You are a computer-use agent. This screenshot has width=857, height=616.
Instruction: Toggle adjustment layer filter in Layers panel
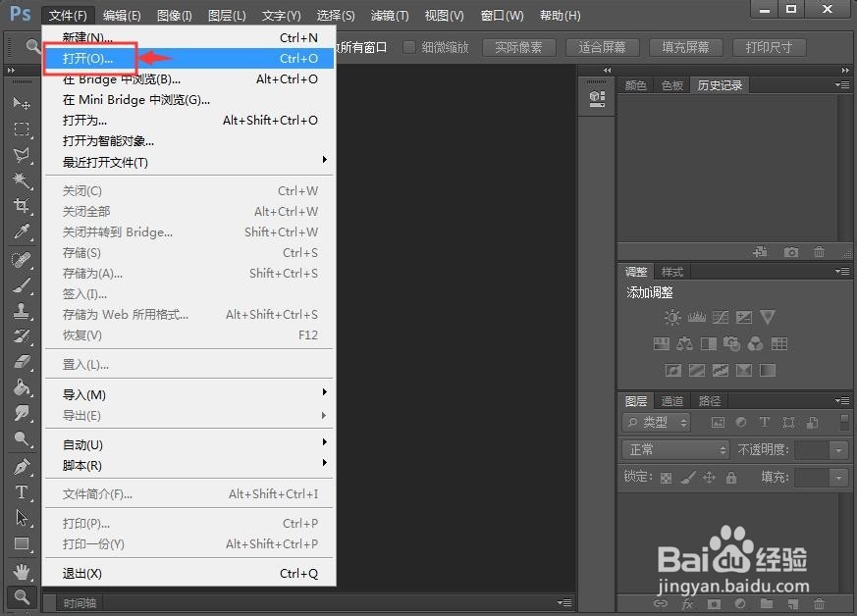pyautogui.click(x=741, y=422)
